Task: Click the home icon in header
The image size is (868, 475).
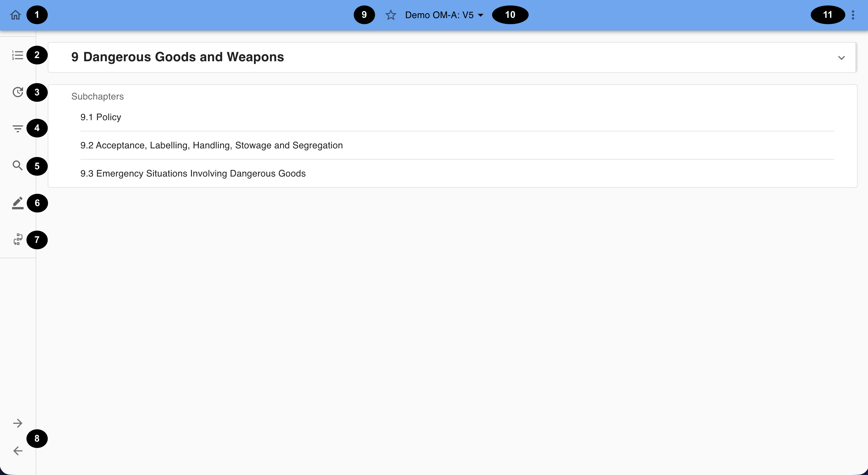Action: pyautogui.click(x=16, y=15)
